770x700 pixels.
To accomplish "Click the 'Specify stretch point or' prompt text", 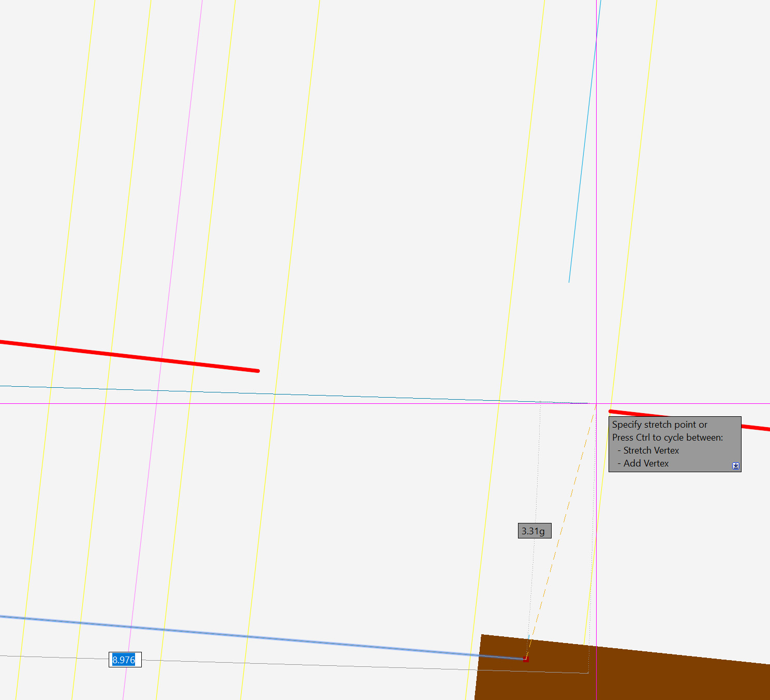I will (x=660, y=425).
